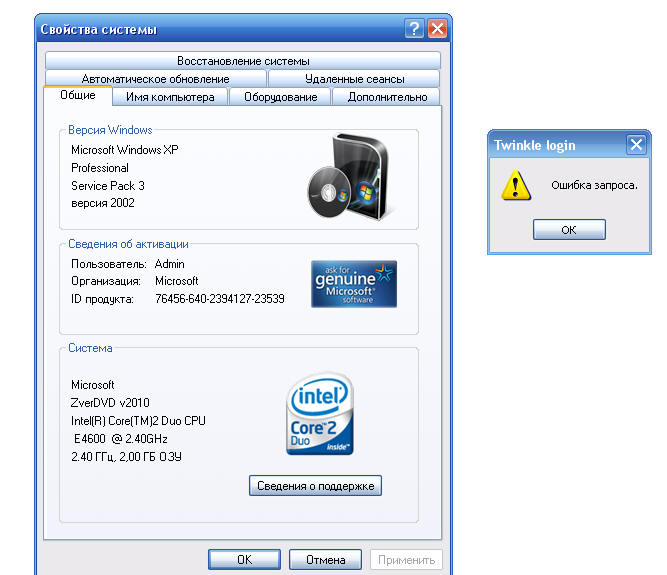Screen dimensions: 667x575
Task: Switch to Автоматическое обновление tab
Action: click(x=156, y=79)
